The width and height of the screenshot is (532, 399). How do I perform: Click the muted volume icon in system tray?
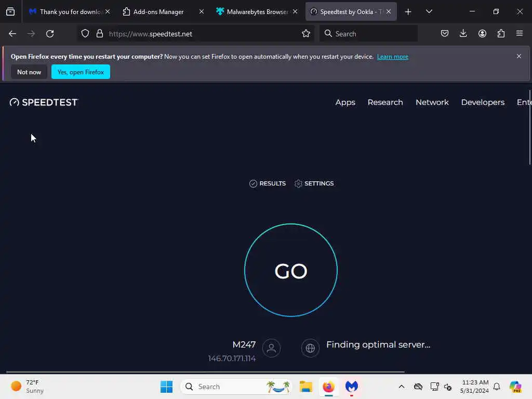[x=447, y=387]
